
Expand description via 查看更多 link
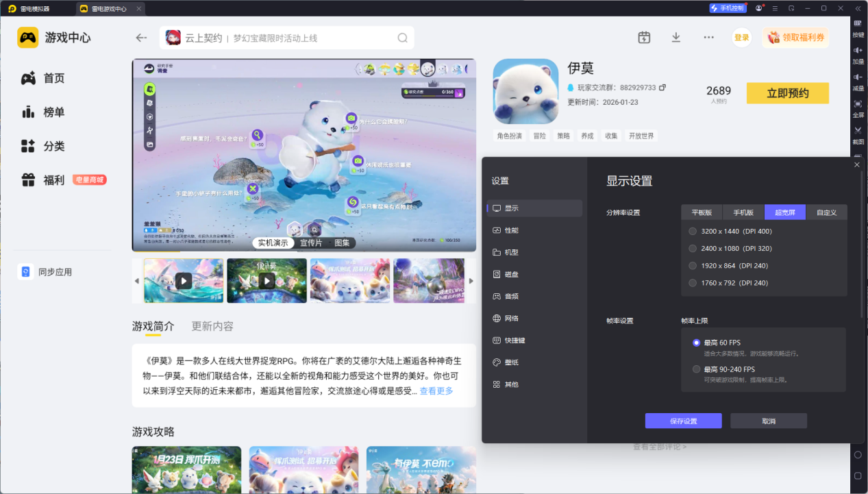click(x=436, y=391)
